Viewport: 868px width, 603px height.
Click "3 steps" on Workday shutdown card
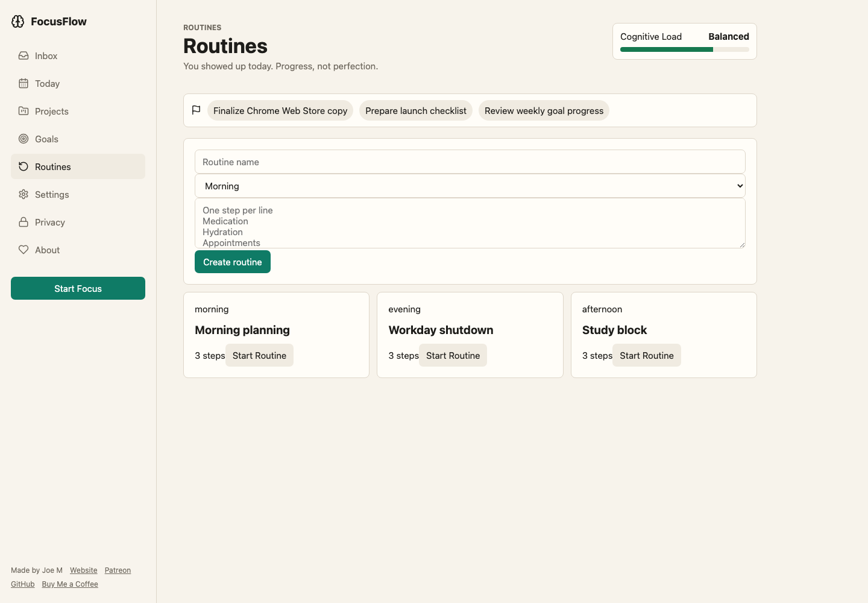click(x=403, y=356)
